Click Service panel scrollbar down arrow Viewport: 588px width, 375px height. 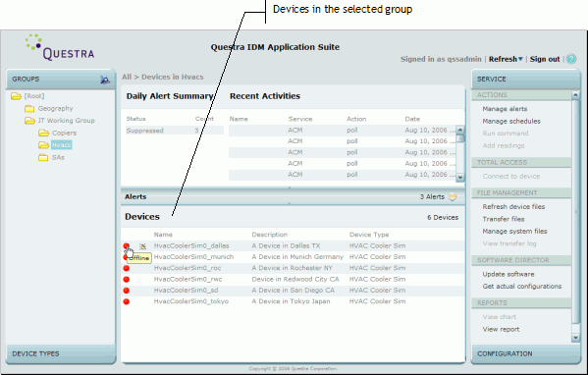tap(575, 338)
